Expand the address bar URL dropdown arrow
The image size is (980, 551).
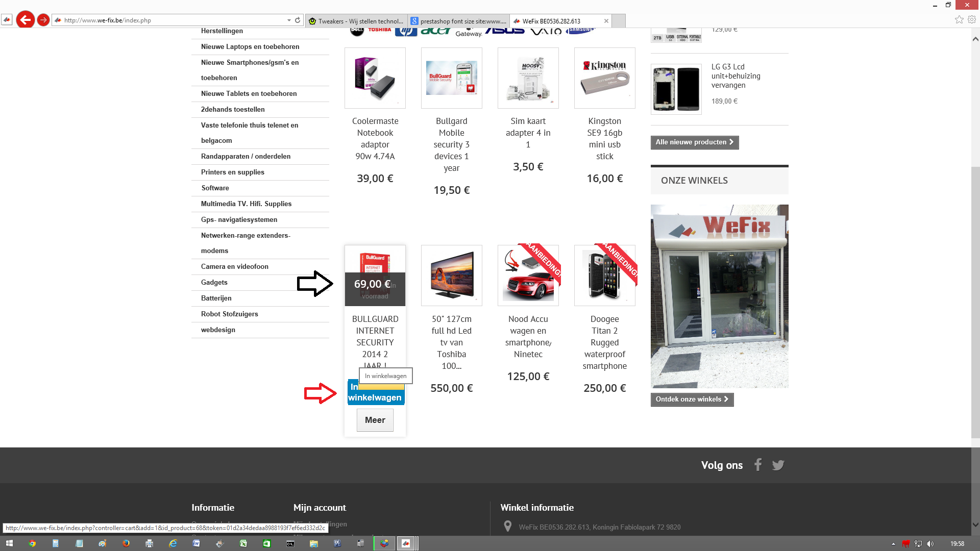click(x=289, y=20)
